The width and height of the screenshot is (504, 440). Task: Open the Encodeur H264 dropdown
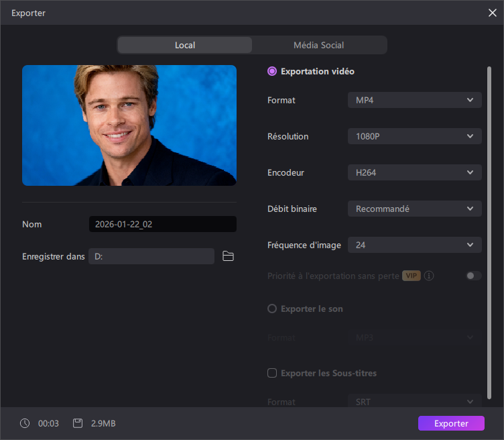pos(414,172)
